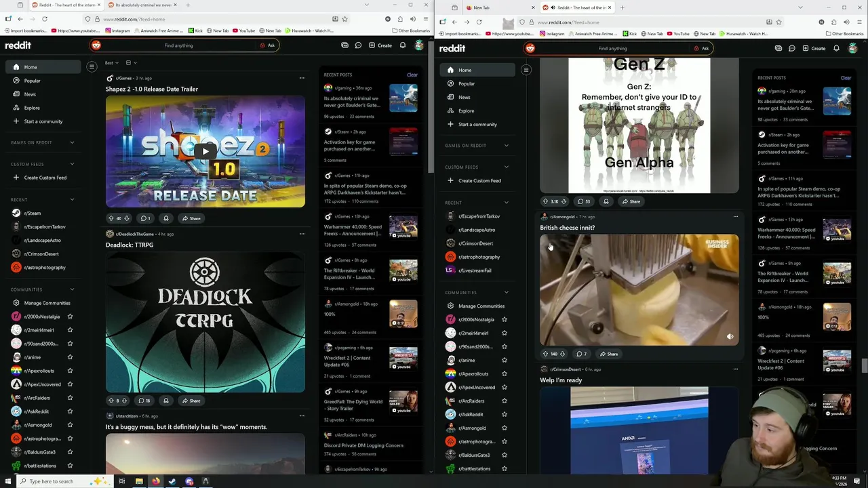This screenshot has height=488, width=868.
Task: Click Ask in the right window search bar
Action: pyautogui.click(x=701, y=48)
